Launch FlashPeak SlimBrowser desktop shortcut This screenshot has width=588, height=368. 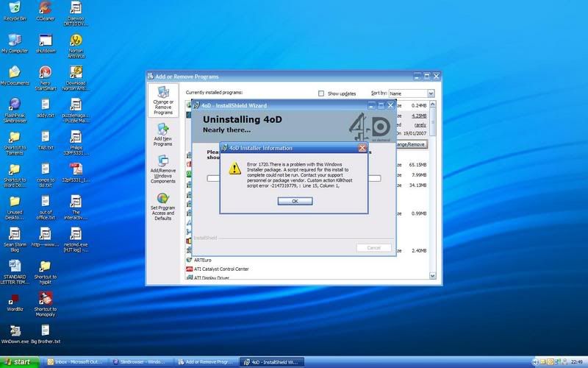pos(15,110)
